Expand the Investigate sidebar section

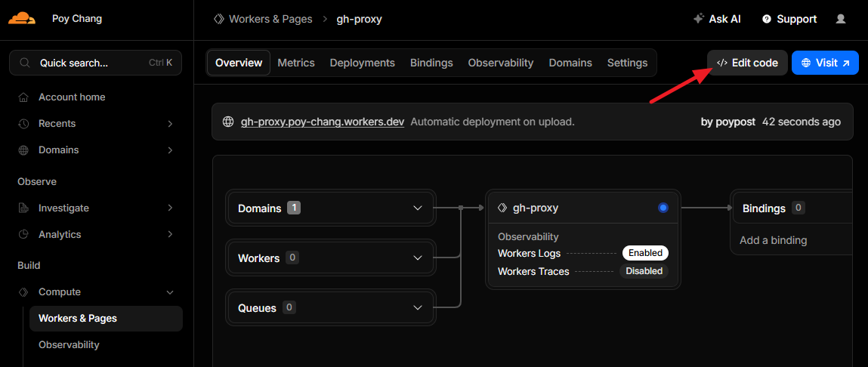point(170,208)
